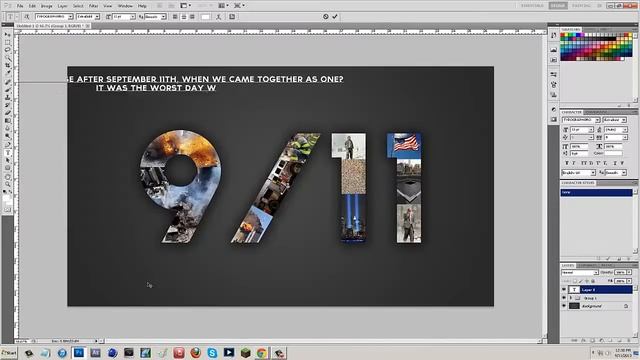The image size is (640, 360).
Task: Open the layer Fill dropdown arrow
Action: click(629, 281)
